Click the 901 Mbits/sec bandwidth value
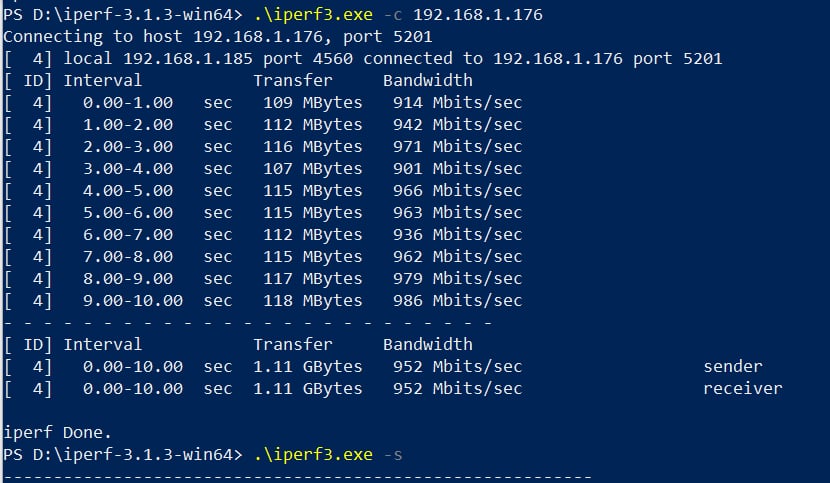Image resolution: width=830 pixels, height=483 pixels. click(457, 168)
